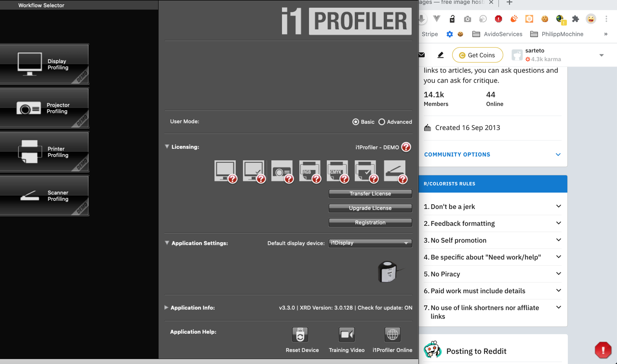
Task: Expand rule 2 Feedback formatting
Action: click(559, 223)
